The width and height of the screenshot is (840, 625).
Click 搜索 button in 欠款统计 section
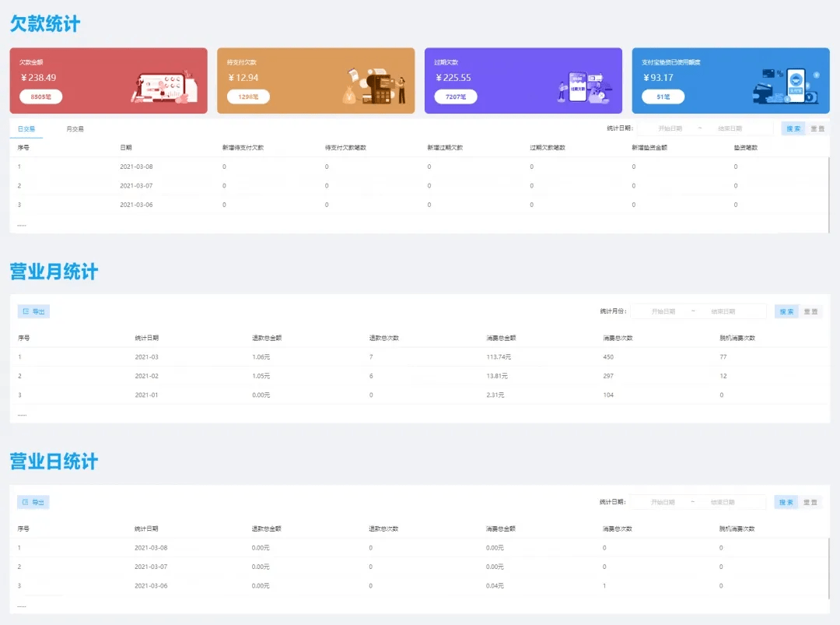click(793, 128)
